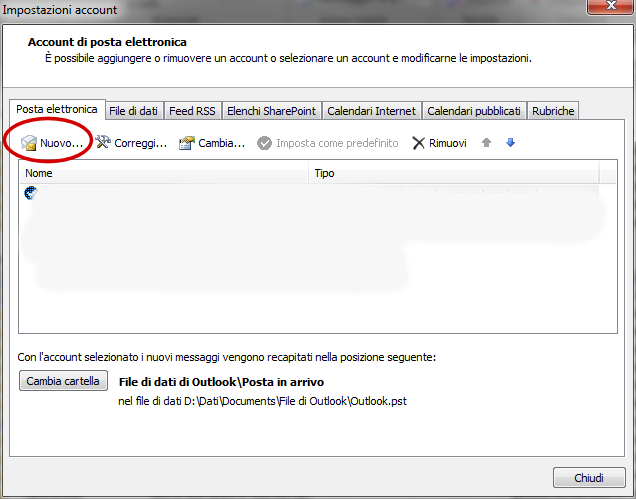Select the account globe icon in list
This screenshot has height=499, width=636.
point(31,193)
